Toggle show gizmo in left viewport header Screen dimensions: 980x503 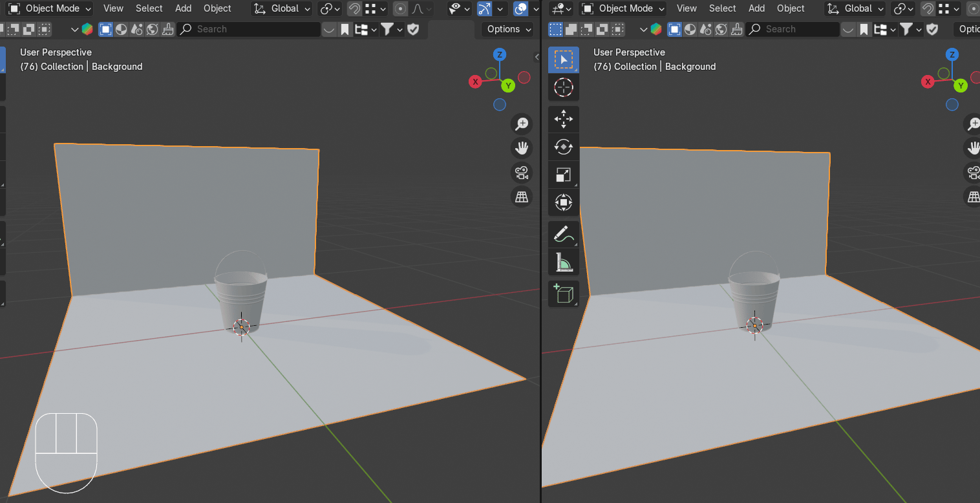pos(485,9)
